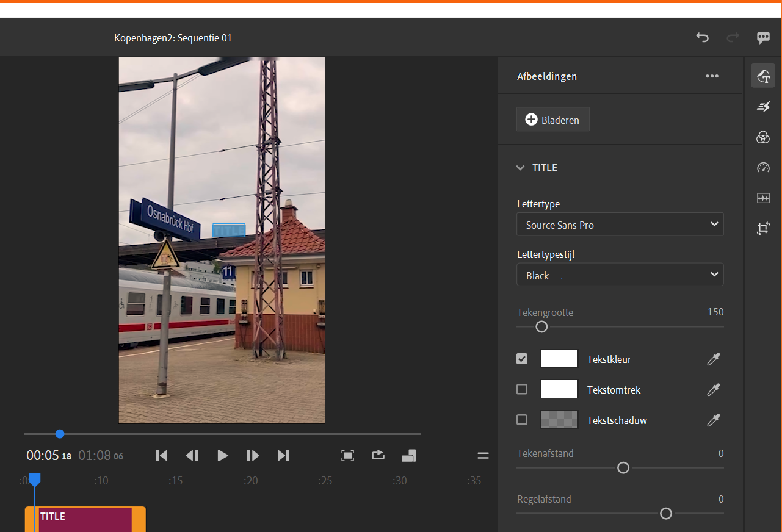Open the Effects panel
This screenshot has height=532, width=782.
(763, 106)
